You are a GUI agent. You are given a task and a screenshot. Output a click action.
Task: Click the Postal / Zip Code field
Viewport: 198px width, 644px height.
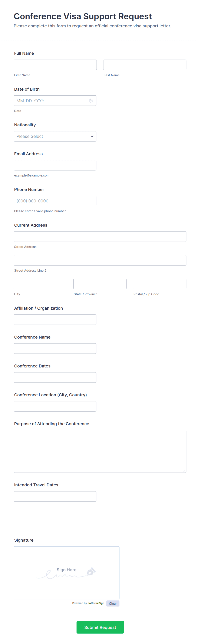pos(160,284)
